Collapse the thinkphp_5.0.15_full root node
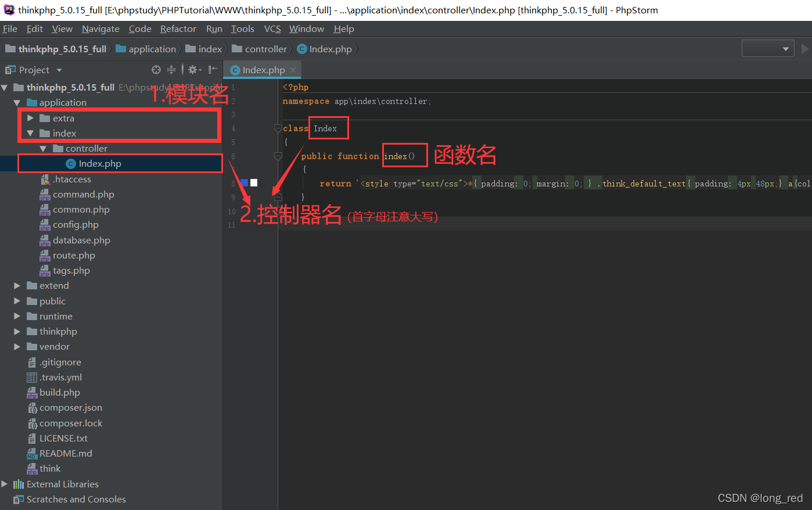This screenshot has width=812, height=510. pyautogui.click(x=5, y=88)
